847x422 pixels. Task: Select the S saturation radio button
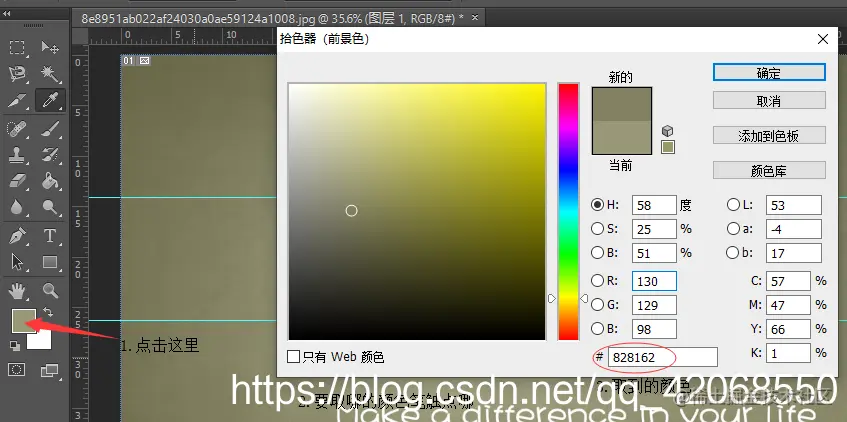[x=597, y=229]
